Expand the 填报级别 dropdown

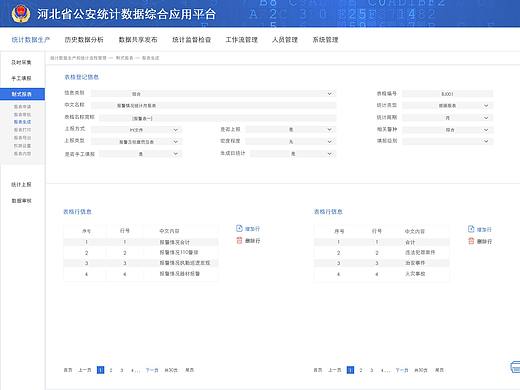[447, 141]
